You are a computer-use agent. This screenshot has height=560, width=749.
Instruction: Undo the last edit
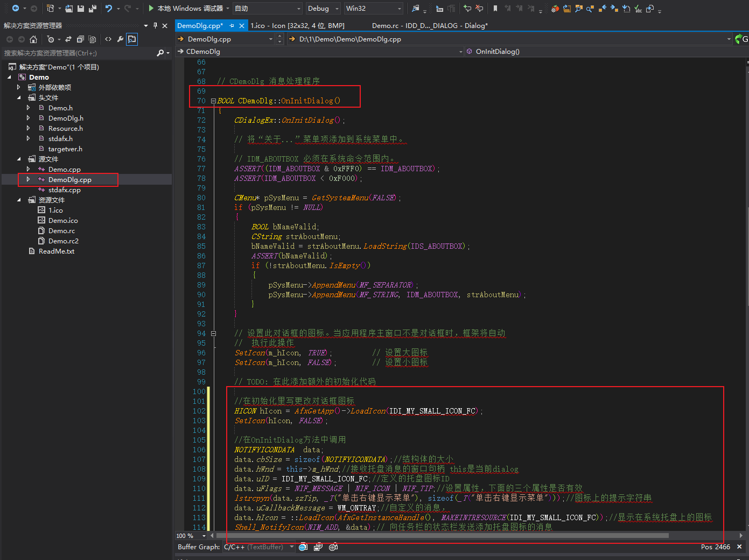[109, 8]
